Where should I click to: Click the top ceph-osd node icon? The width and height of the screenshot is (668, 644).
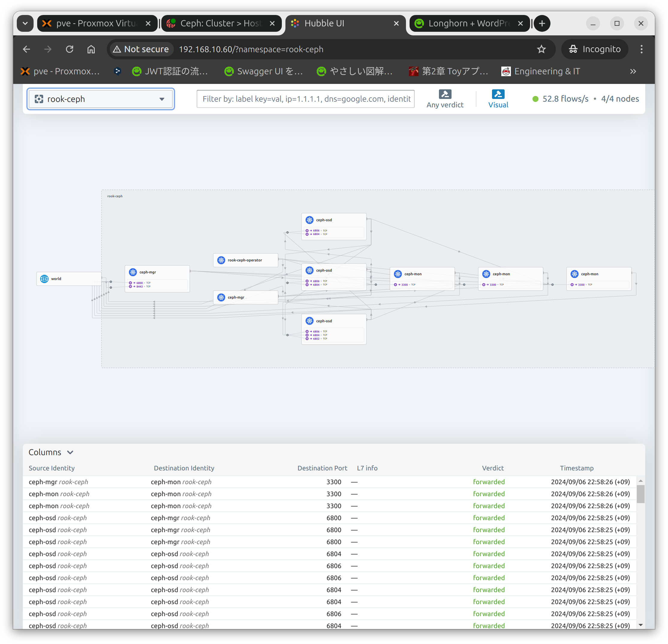click(309, 220)
